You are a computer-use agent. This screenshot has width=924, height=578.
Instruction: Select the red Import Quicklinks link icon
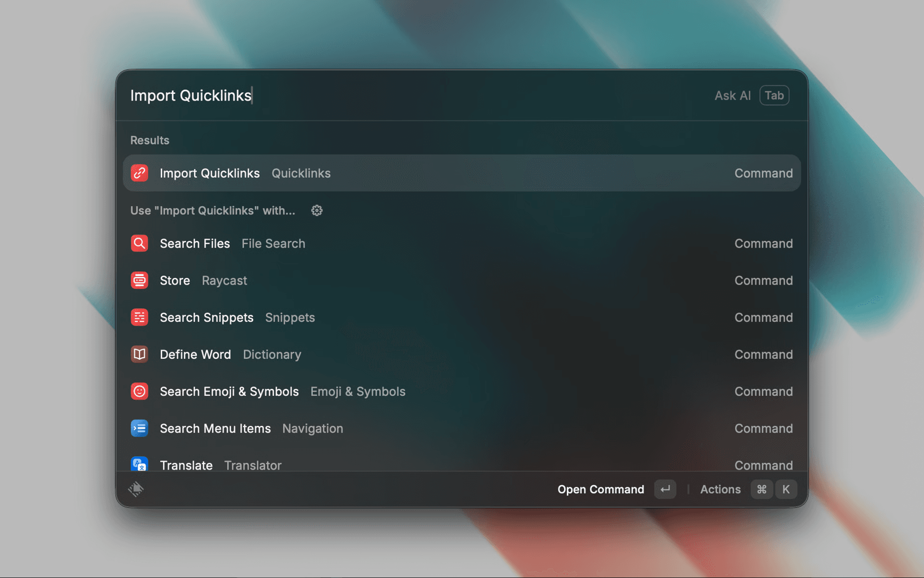(x=139, y=173)
